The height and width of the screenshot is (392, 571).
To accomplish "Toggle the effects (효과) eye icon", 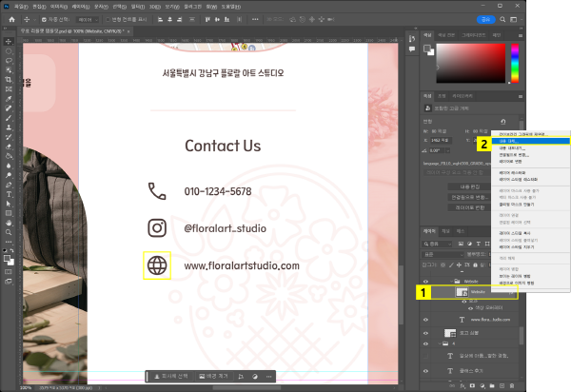I will (x=464, y=302).
